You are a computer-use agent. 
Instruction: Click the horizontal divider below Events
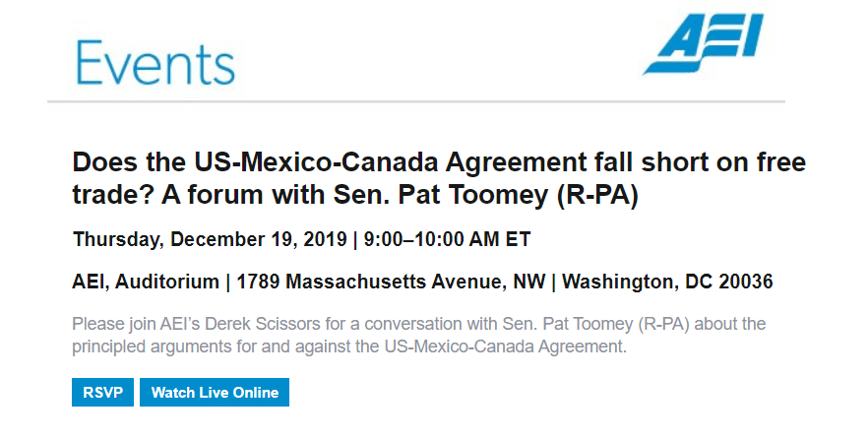pos(415,101)
